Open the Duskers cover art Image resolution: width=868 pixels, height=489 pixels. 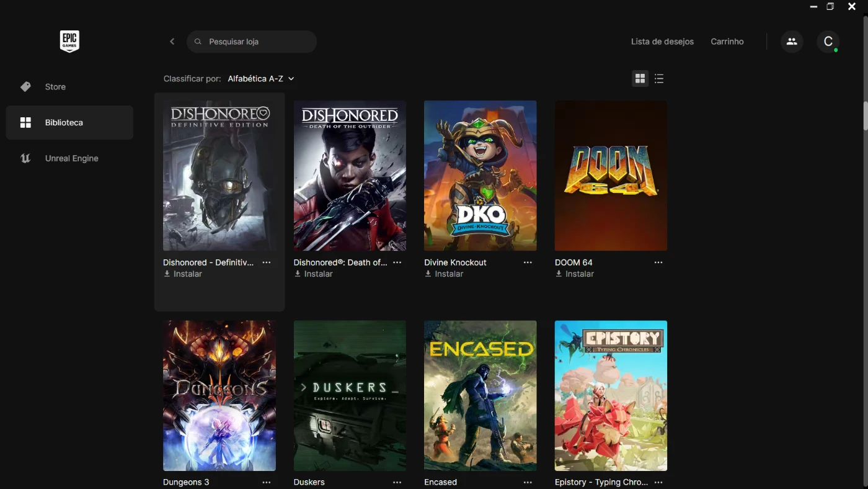pos(350,395)
